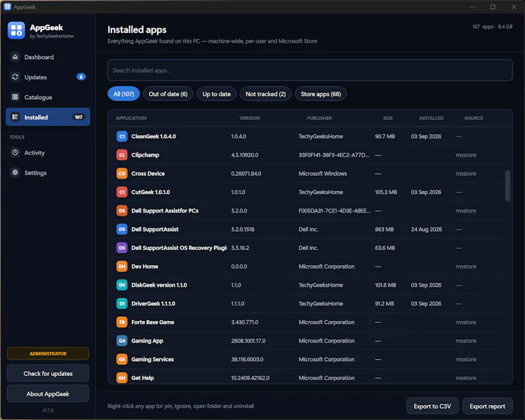The width and height of the screenshot is (525, 420).
Task: Open the Activity tool
Action: (48, 152)
